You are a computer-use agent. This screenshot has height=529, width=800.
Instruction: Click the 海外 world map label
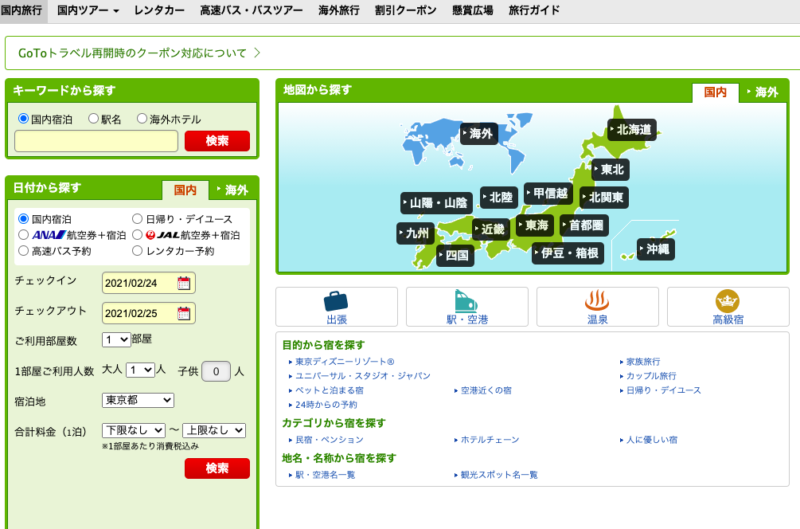[x=479, y=134]
